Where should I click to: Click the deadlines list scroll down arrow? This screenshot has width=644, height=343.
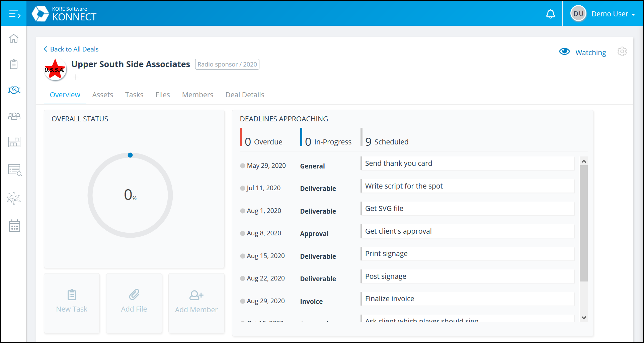(584, 318)
